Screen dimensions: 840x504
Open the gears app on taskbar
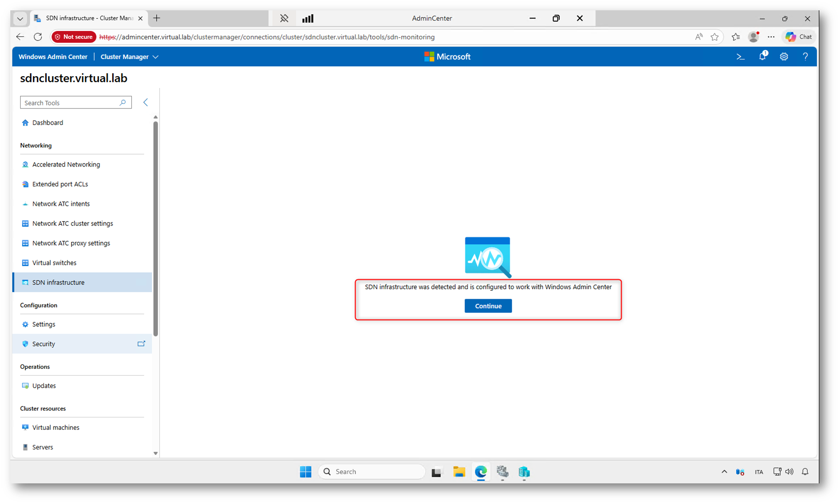(502, 472)
